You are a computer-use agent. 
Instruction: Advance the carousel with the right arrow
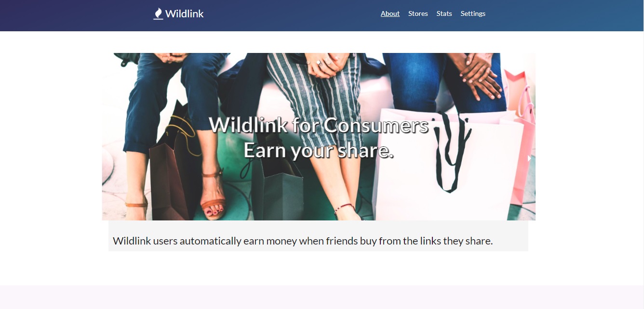point(529,158)
